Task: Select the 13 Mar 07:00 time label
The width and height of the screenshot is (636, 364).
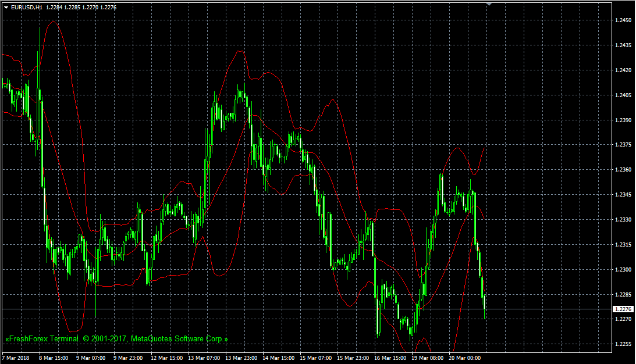Action: (x=204, y=358)
